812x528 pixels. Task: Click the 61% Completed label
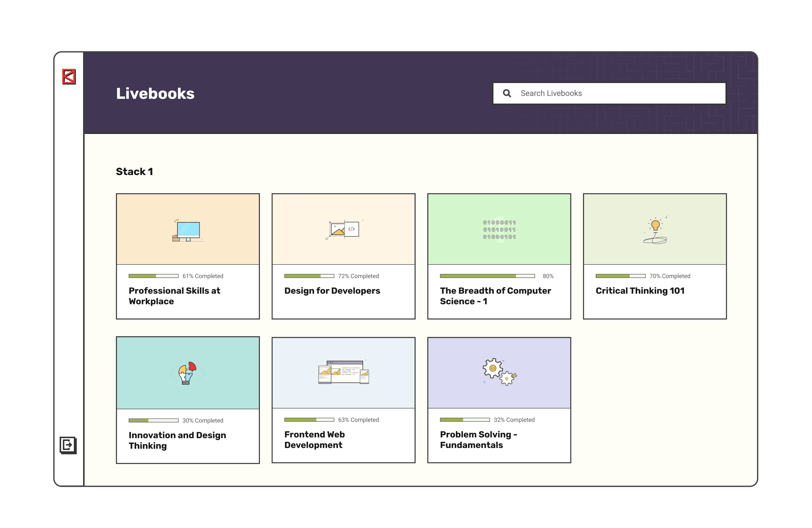pos(203,276)
